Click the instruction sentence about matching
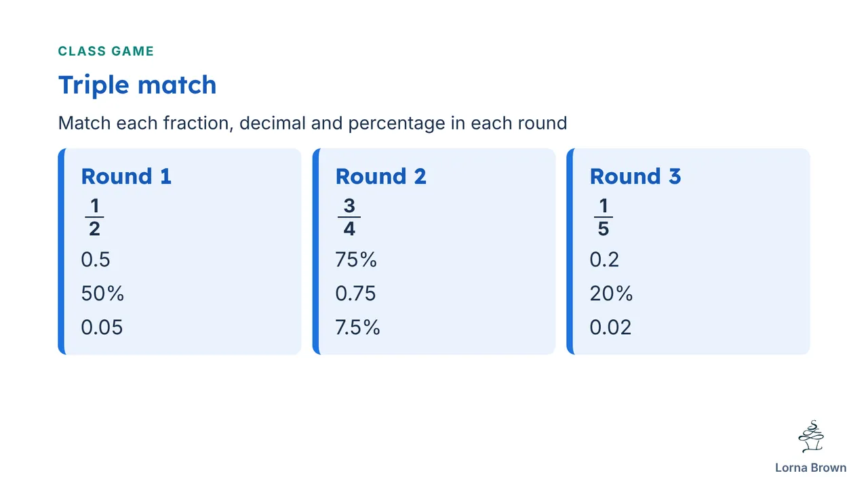Viewport: 868px width, 488px height. coord(313,123)
